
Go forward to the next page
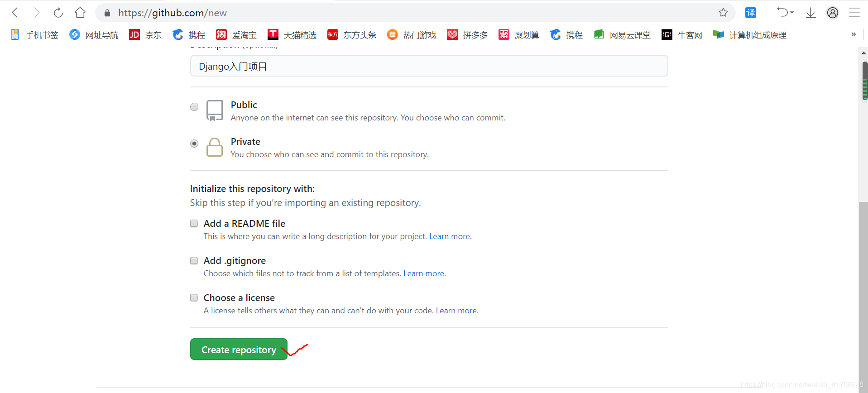coord(37,13)
